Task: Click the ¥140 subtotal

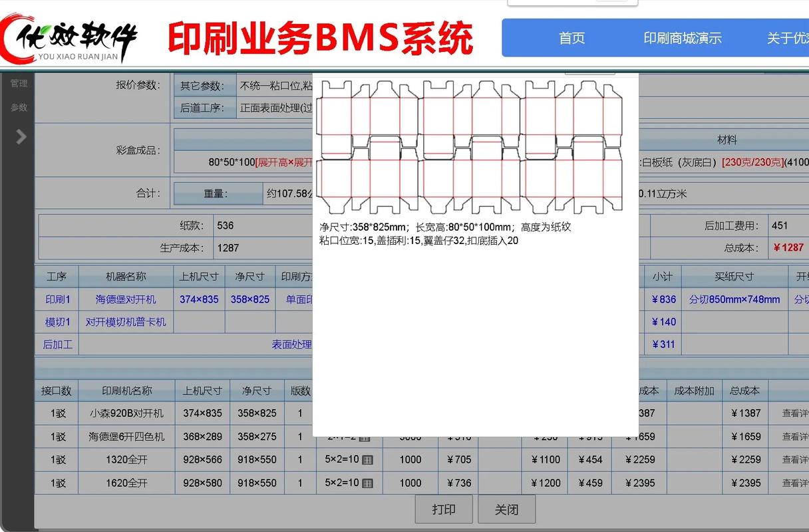Action: point(663,322)
